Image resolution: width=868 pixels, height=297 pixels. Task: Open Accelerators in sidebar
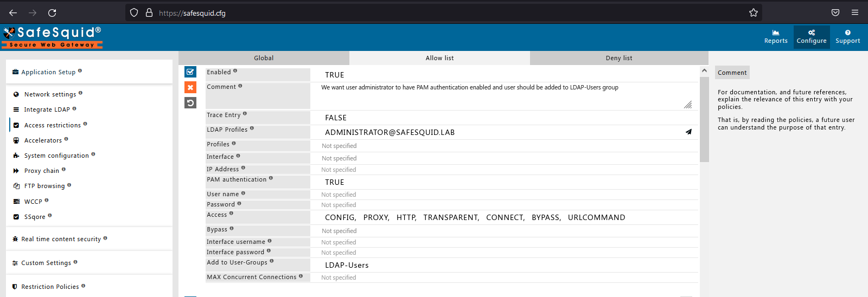43,140
